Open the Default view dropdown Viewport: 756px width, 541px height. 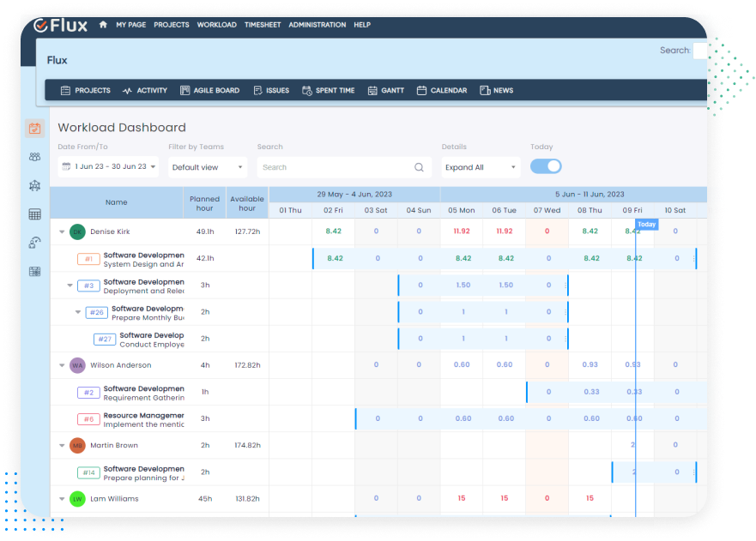tap(206, 166)
